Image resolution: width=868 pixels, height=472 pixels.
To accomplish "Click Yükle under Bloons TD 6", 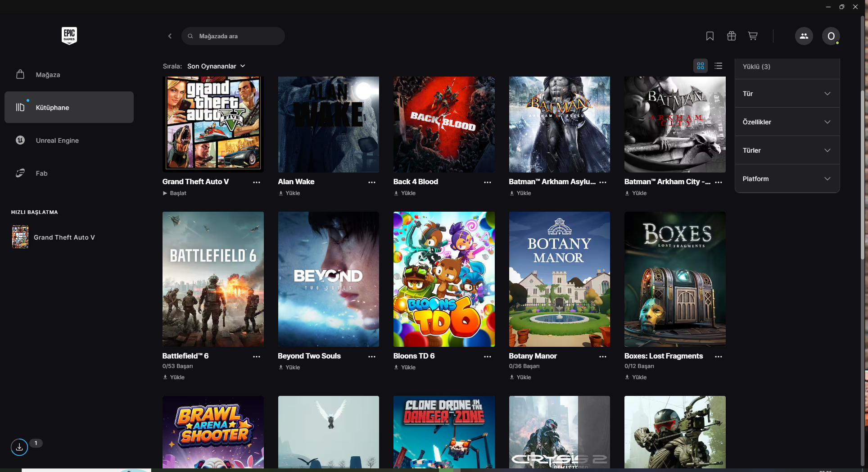I will pyautogui.click(x=405, y=368).
